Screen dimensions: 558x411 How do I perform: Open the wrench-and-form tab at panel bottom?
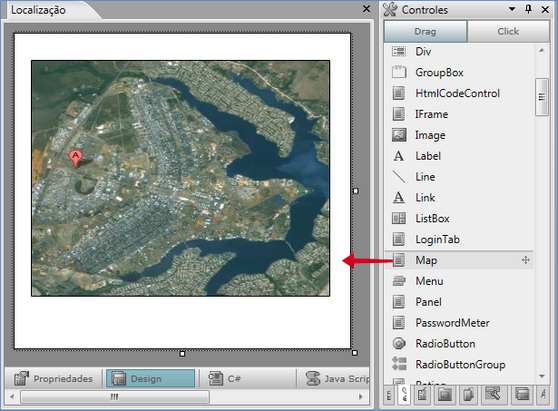(493, 394)
